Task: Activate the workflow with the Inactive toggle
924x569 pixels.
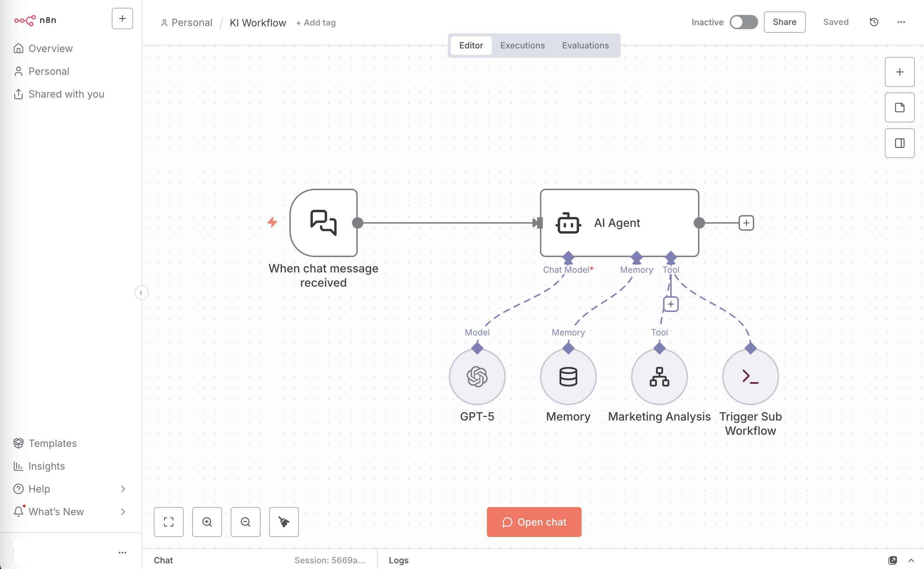Action: click(744, 22)
